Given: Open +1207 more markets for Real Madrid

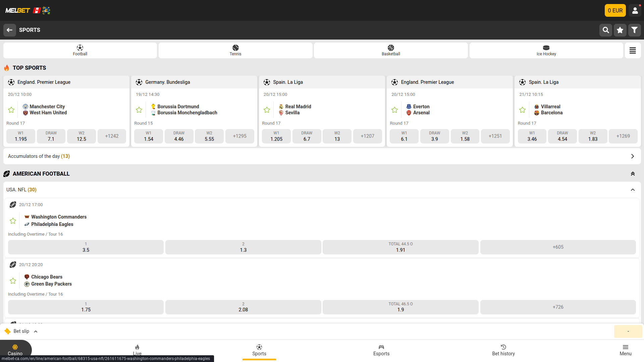Looking at the screenshot, I should 367,136.
